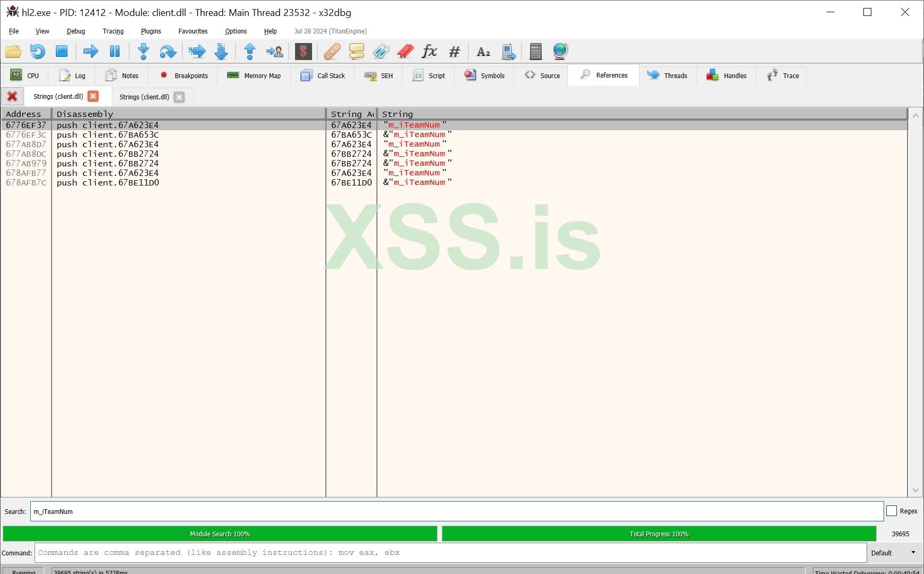Show the Memory Map tab
Viewport: 924px width, 574px height.
tap(254, 75)
